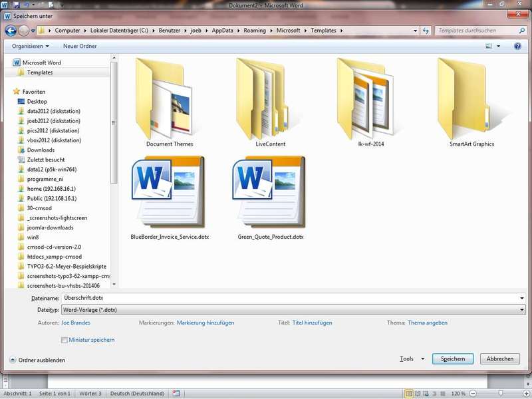Collapse folders with Ordner ausblenden

[37, 360]
